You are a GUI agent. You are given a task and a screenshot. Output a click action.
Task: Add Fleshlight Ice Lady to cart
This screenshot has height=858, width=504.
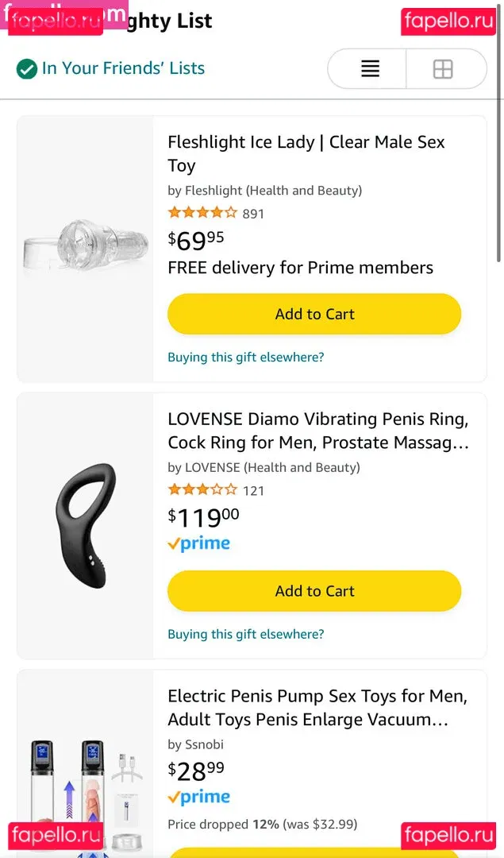coord(314,314)
